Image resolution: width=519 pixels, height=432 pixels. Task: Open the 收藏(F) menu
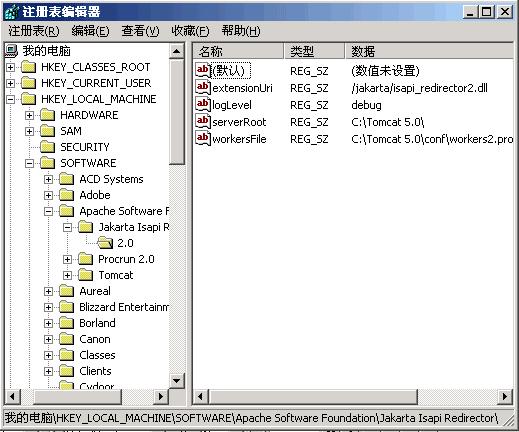pos(190,31)
